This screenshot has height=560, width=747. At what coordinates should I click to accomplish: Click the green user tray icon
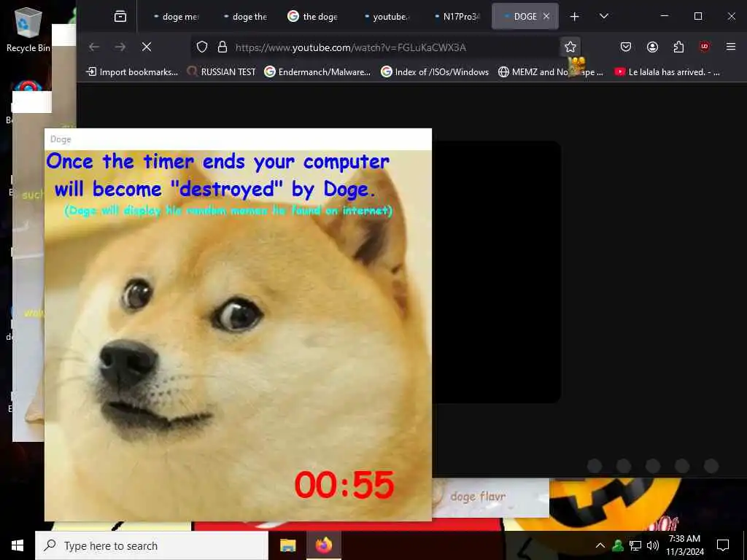pyautogui.click(x=618, y=545)
